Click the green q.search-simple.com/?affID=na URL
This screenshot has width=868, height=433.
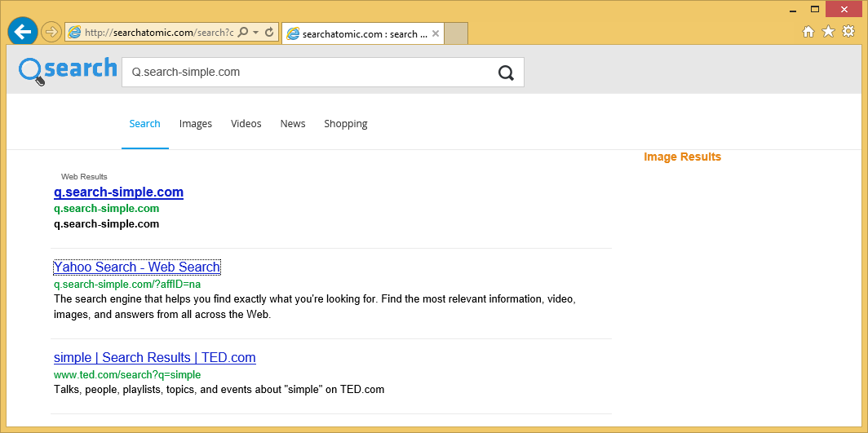[126, 285]
